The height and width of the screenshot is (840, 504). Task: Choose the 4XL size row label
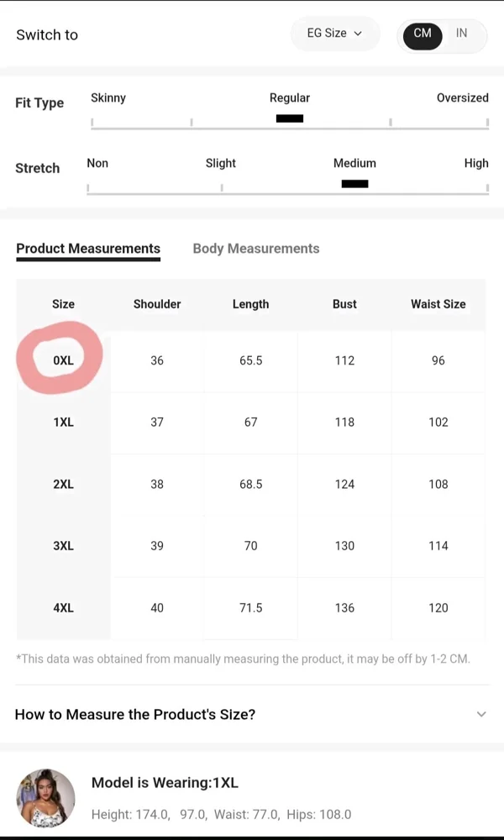tap(63, 608)
